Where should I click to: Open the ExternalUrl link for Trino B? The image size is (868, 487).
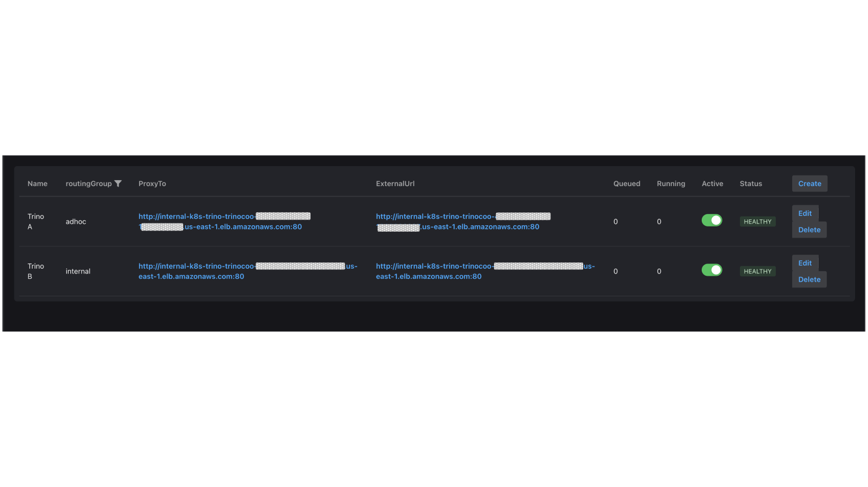(434, 266)
